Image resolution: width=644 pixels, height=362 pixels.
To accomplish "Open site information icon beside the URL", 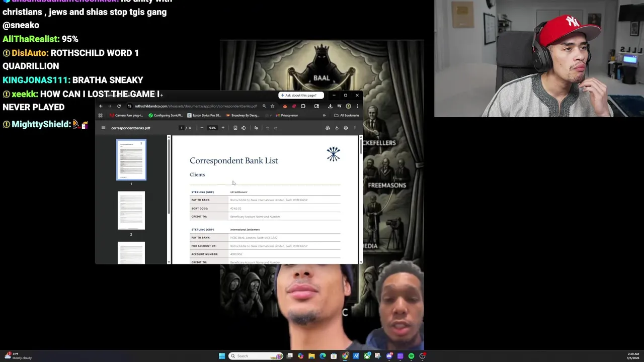I will tap(129, 106).
